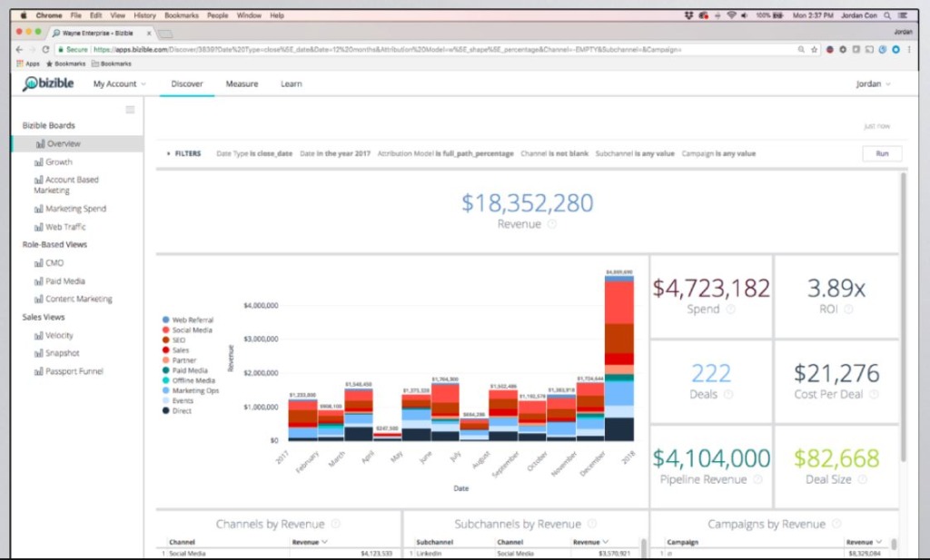
Task: Click the $18,352,280 revenue total
Action: click(x=528, y=203)
